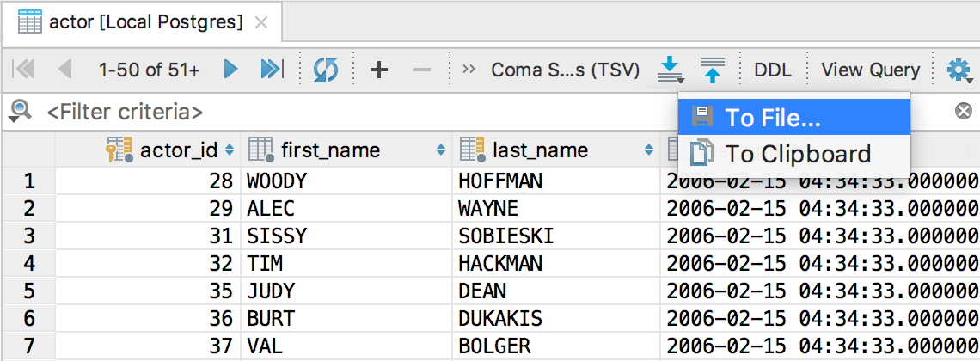Clear the filter with the x icon
Screen dimensions: 980x361
pyautogui.click(x=963, y=112)
